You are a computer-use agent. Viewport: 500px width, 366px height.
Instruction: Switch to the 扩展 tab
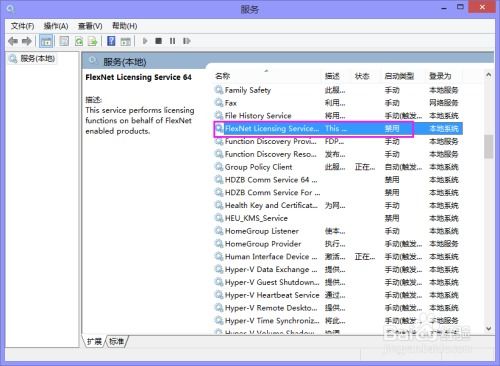[x=94, y=341]
